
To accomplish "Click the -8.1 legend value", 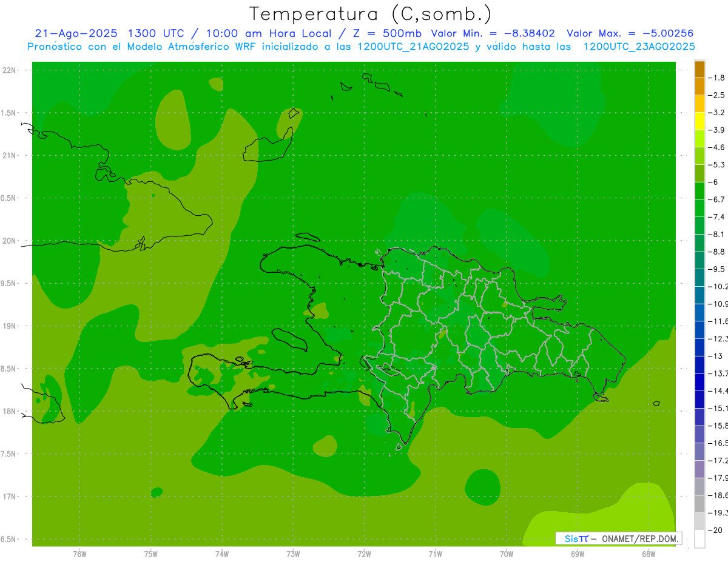I will click(717, 234).
